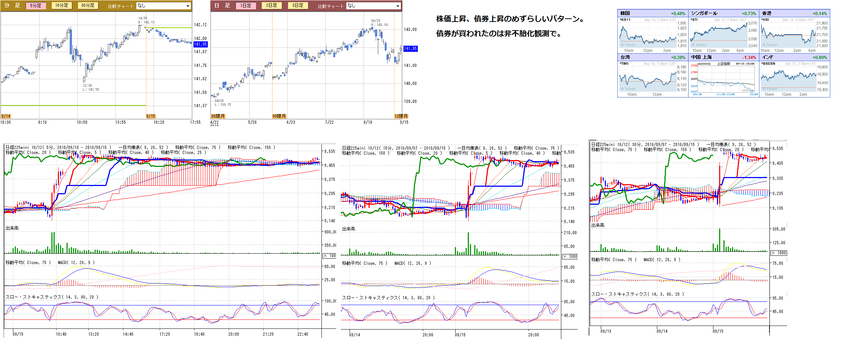Choose the 3日足 chart interval
Viewport: 868px width, 354px height.
point(298,6)
